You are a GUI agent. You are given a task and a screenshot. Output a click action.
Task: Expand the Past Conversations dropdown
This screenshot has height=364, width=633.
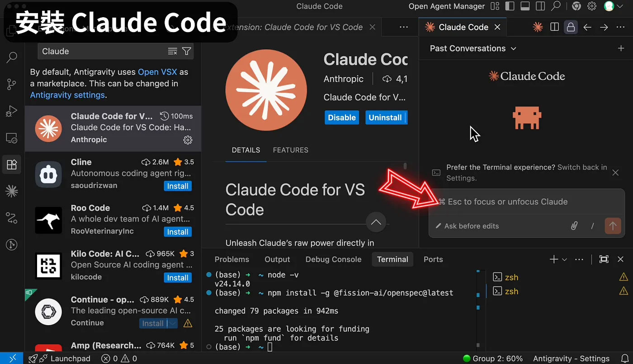473,48
